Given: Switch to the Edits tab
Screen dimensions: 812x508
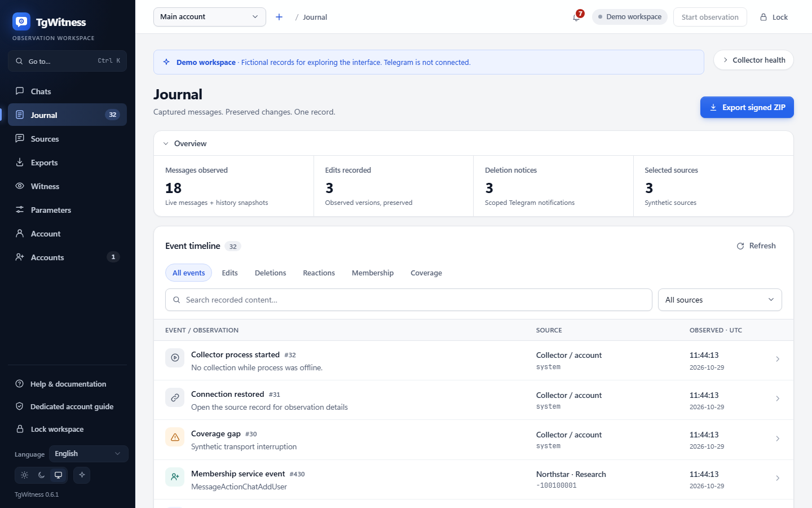Looking at the screenshot, I should (230, 273).
